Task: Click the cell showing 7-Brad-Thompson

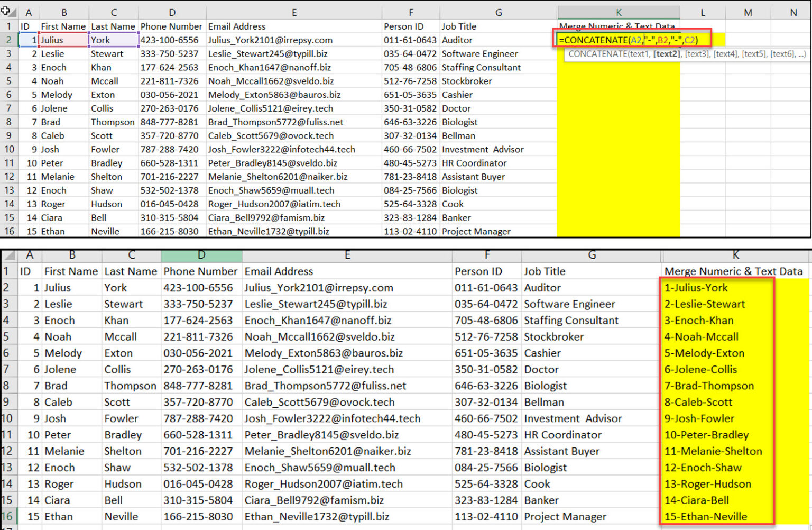Action: [709, 386]
